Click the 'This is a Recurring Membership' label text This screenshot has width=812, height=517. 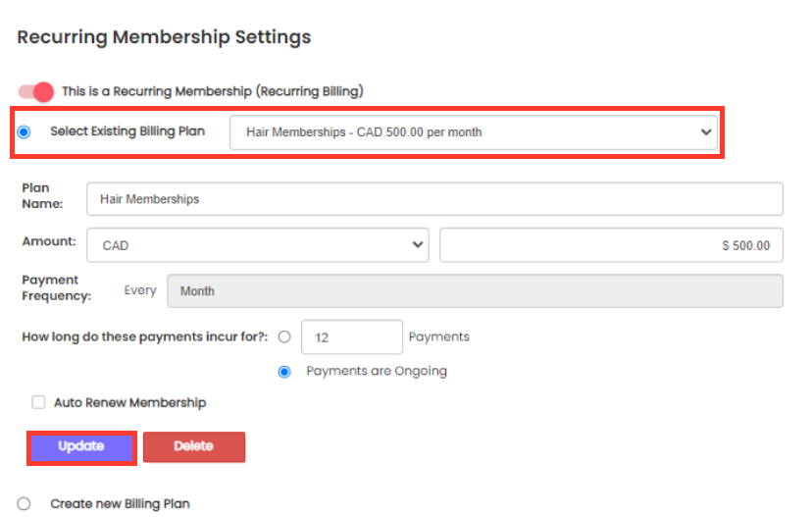[212, 91]
